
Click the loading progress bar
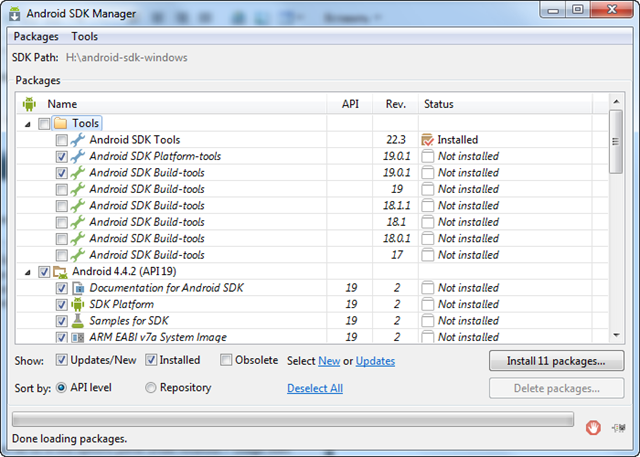(293, 419)
